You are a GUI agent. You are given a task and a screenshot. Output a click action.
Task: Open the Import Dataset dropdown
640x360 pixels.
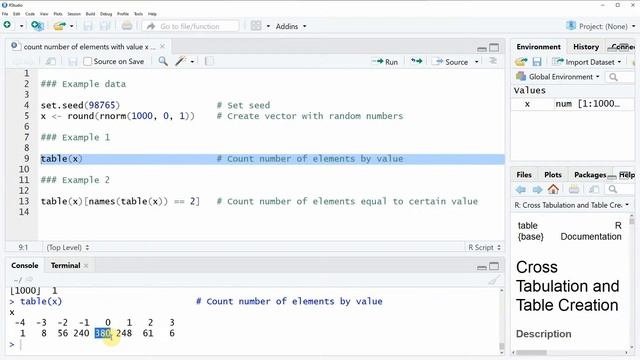click(587, 62)
